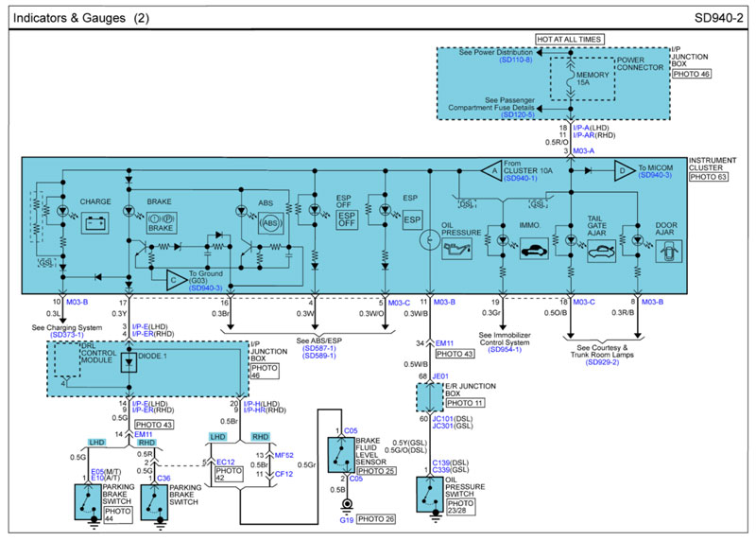The image size is (756, 541).
Task: Open the SD587-1 ABS/ESP link
Action: [x=318, y=348]
